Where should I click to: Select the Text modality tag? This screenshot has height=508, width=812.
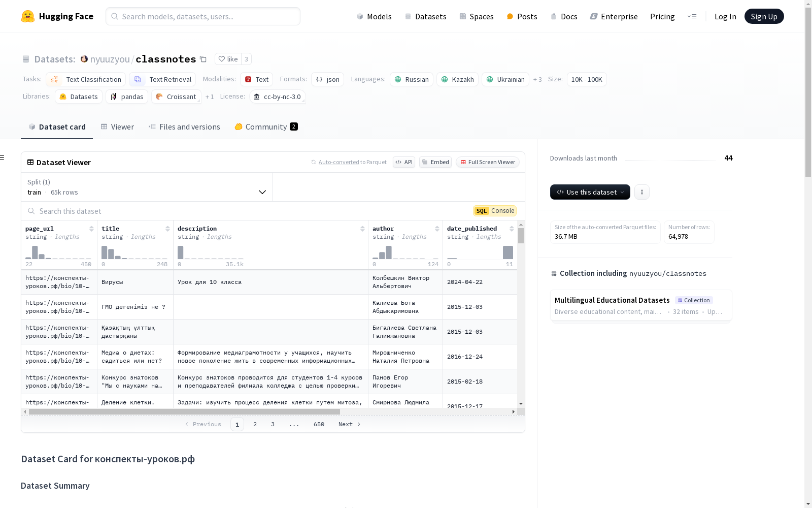click(257, 79)
